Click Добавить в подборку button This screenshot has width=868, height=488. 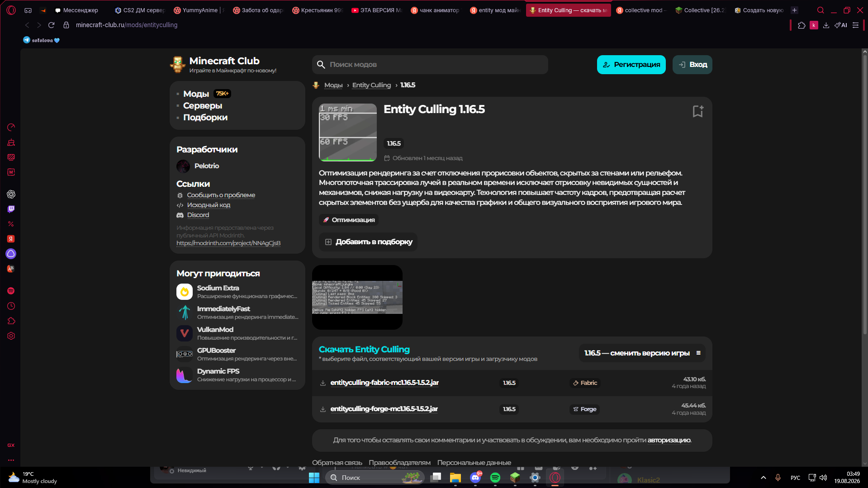coord(368,242)
